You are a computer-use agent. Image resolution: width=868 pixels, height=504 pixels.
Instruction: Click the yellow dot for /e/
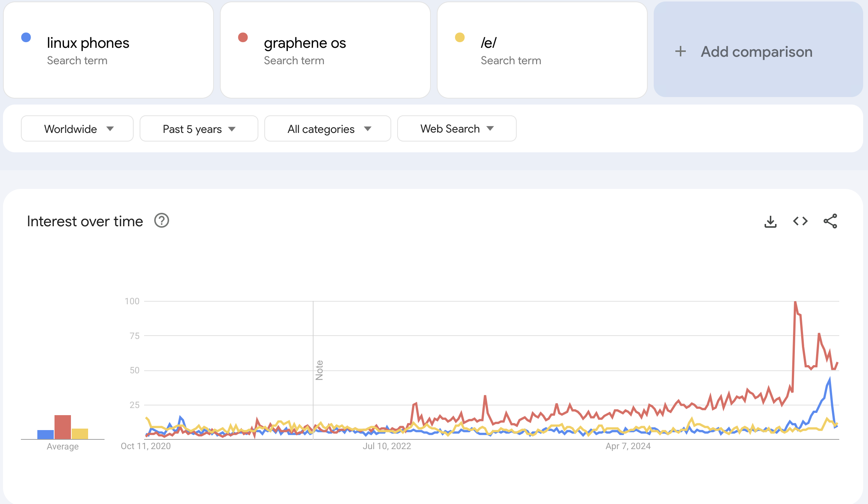pyautogui.click(x=460, y=37)
